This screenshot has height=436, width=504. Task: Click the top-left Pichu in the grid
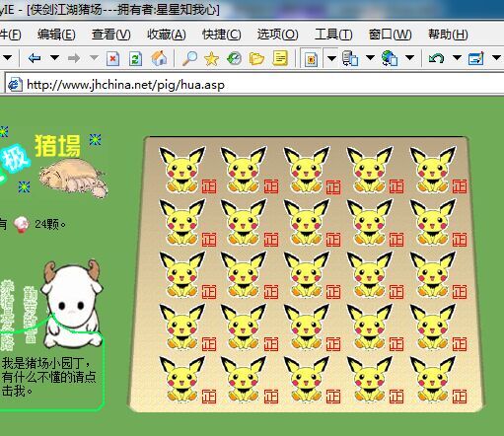pyautogui.click(x=181, y=170)
